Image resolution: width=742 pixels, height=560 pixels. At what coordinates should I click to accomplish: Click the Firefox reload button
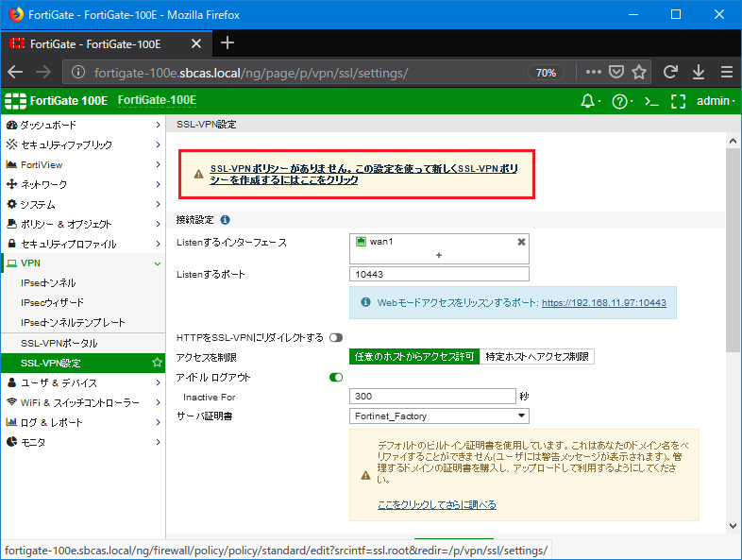coord(670,72)
